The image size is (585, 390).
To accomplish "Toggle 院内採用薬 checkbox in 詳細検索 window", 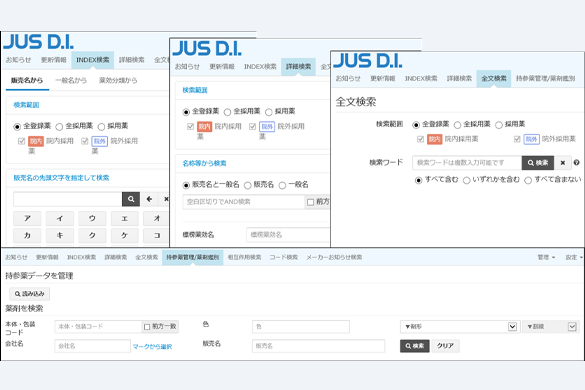I will click(190, 127).
